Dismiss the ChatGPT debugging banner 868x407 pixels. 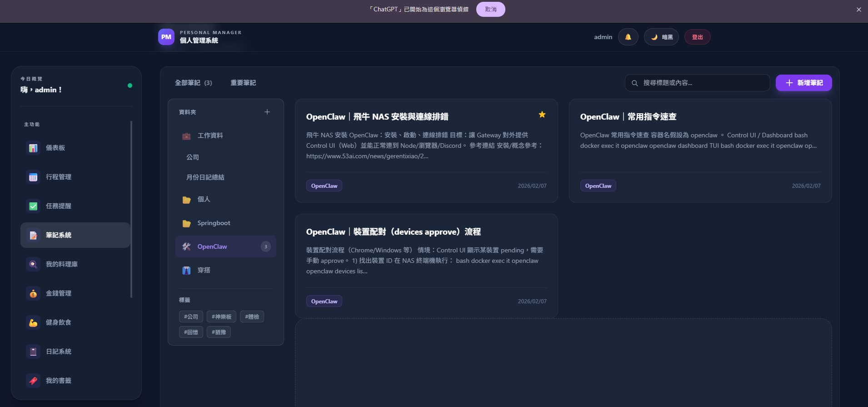(x=859, y=10)
